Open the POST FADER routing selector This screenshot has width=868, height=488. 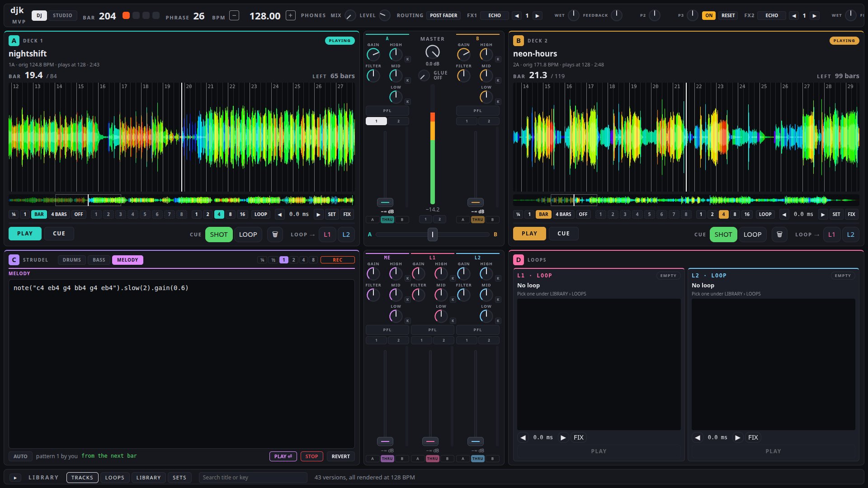(x=443, y=15)
